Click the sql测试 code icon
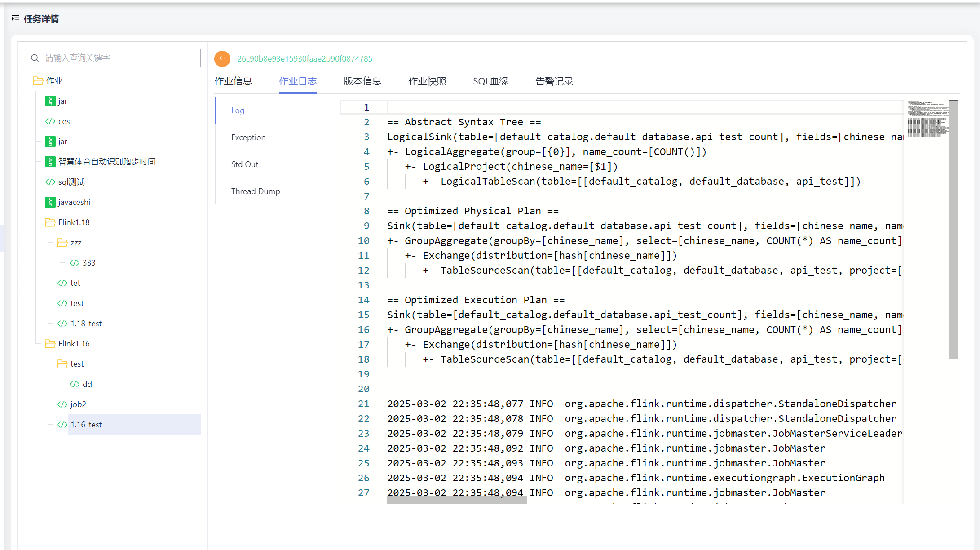Image resolution: width=980 pixels, height=550 pixels. (x=50, y=182)
